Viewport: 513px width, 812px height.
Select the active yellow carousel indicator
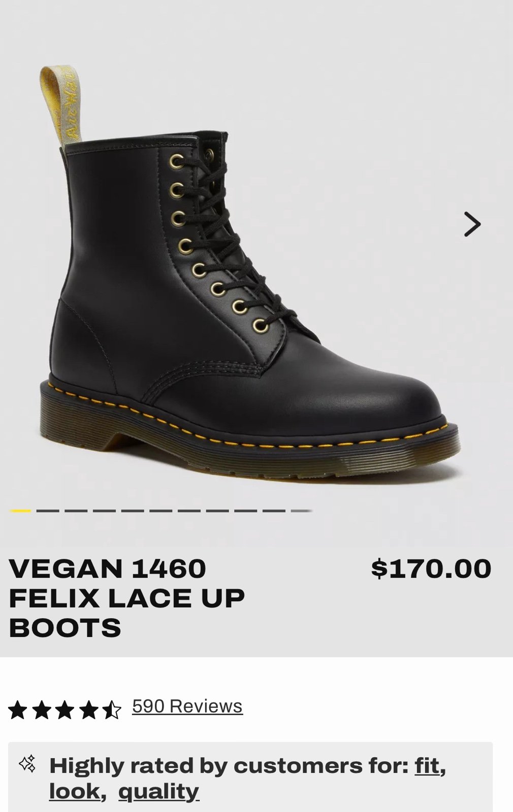coord(20,511)
